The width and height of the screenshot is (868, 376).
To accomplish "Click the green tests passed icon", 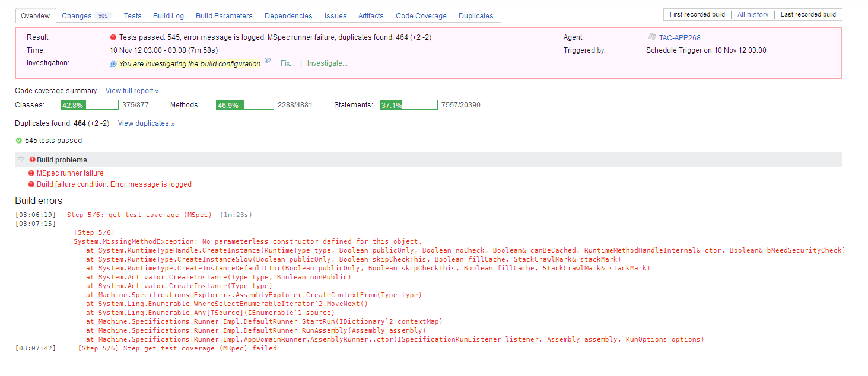I will [x=18, y=141].
